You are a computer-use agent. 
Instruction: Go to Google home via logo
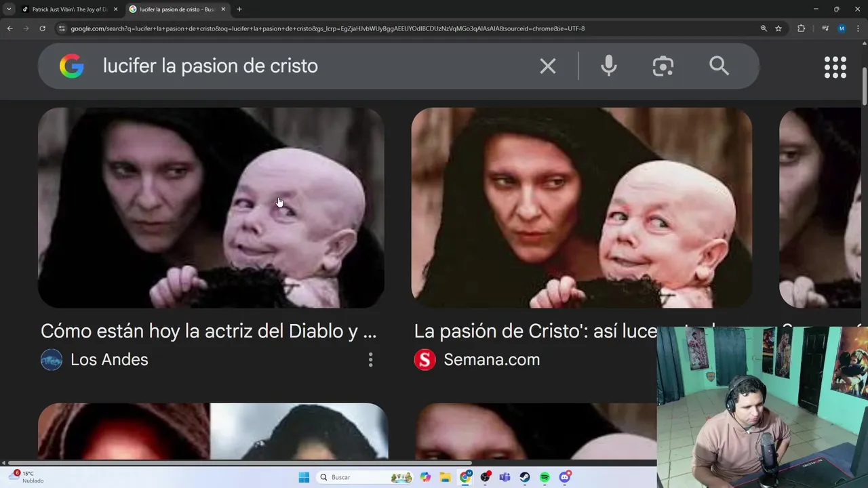[72, 66]
